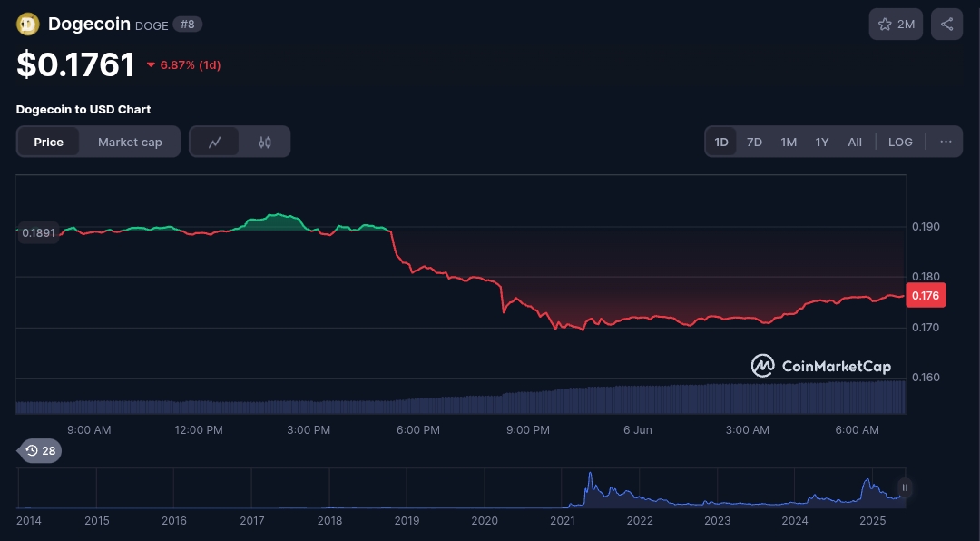Select the 7D time range
980x541 pixels.
coord(754,142)
